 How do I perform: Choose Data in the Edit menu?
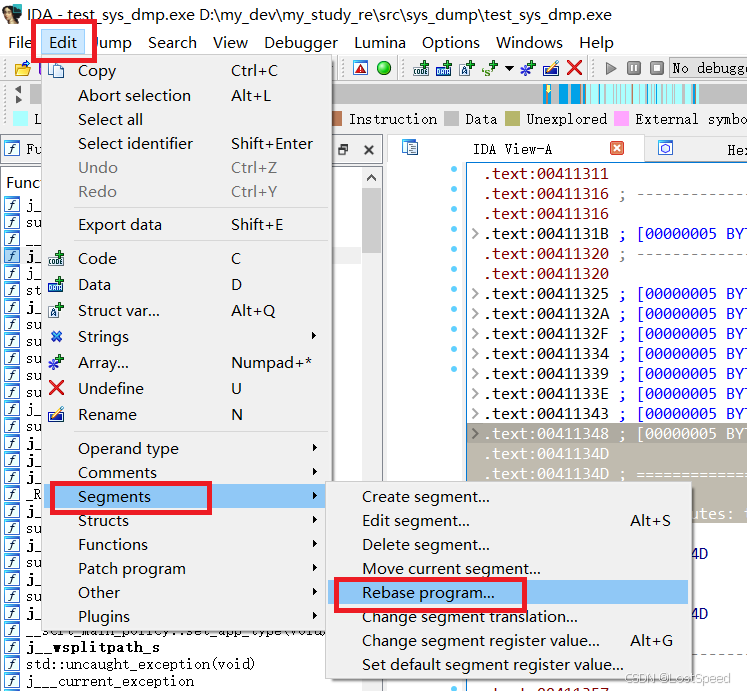187,285
